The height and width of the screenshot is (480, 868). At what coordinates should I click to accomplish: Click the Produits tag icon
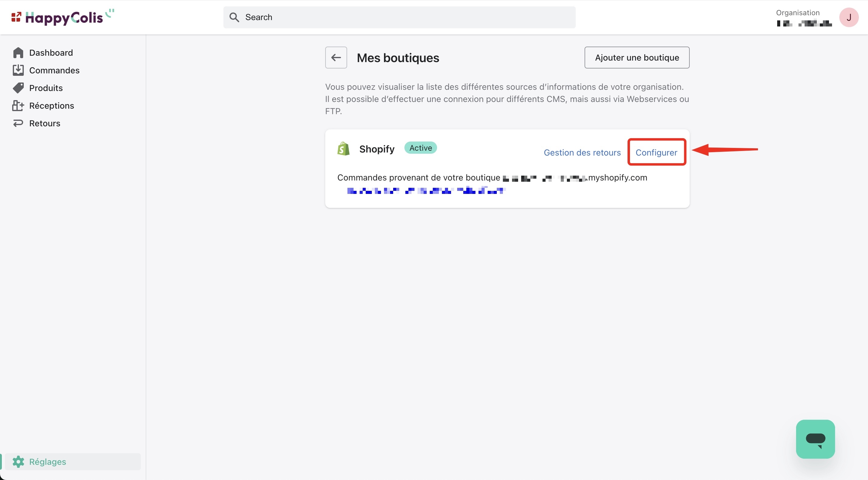(18, 88)
